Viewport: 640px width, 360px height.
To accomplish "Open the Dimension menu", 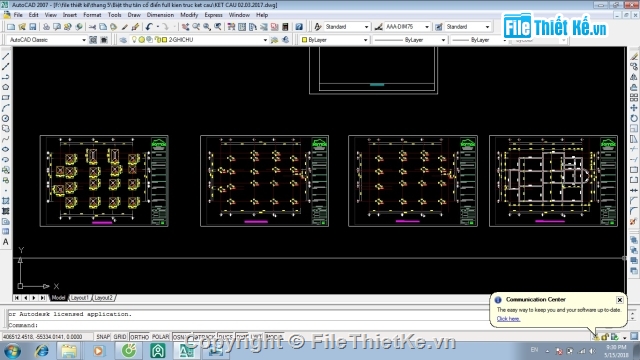I will tap(160, 15).
